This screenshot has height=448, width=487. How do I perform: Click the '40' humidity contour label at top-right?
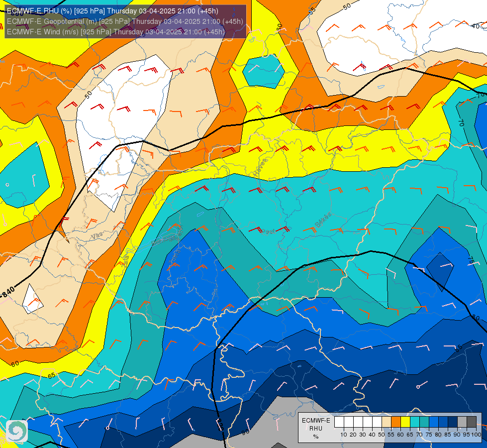475,26
